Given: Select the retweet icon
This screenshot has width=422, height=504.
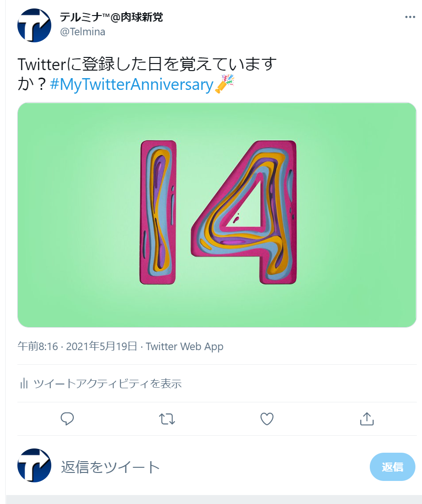Looking at the screenshot, I should (167, 419).
